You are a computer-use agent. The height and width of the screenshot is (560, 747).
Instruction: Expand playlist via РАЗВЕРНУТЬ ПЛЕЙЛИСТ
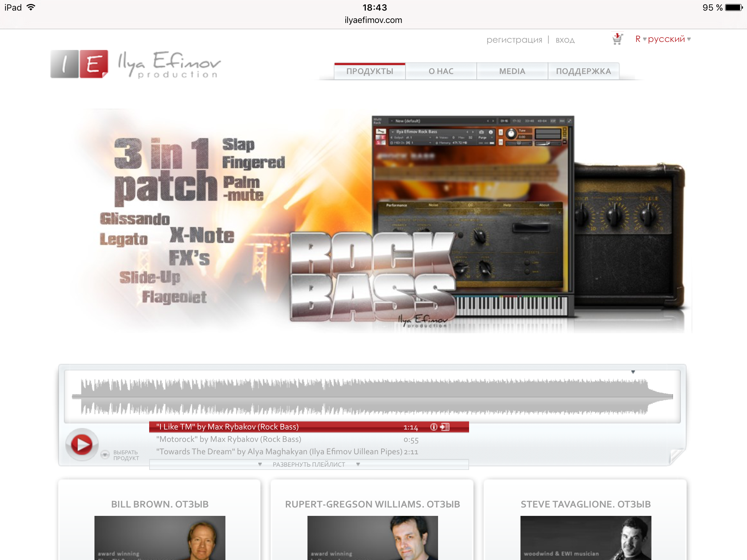click(x=309, y=464)
